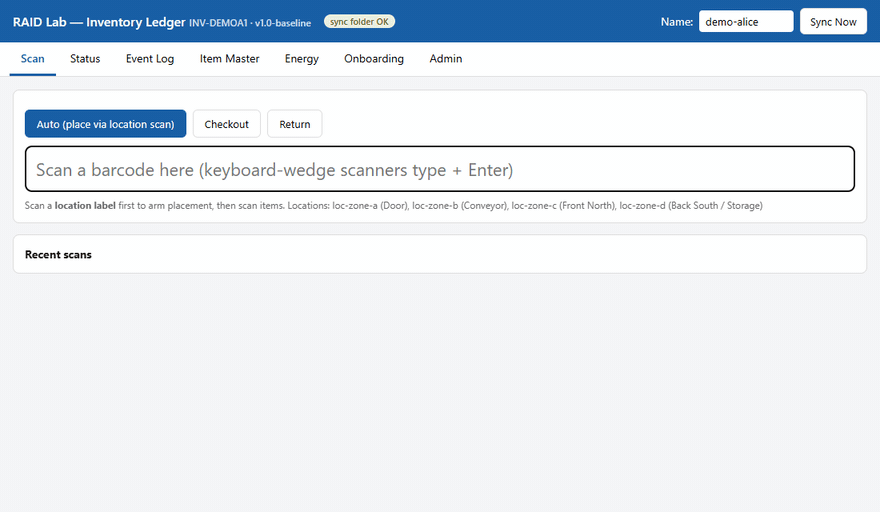880x512 pixels.
Task: Open the Onboarding tab
Action: click(x=374, y=59)
